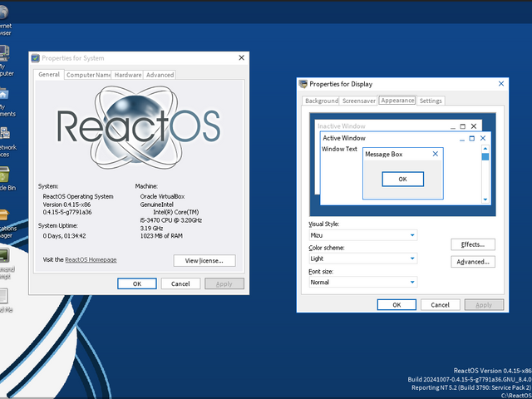Click Apply in Properties for Display
The height and width of the screenshot is (399, 532).
pyautogui.click(x=484, y=305)
